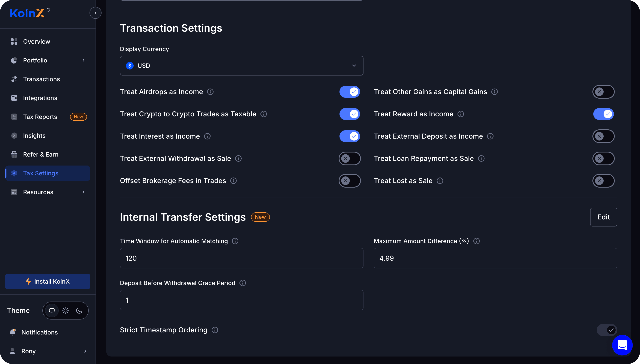The width and height of the screenshot is (640, 364).
Task: Open the support chat bubble icon
Action: pos(622,345)
